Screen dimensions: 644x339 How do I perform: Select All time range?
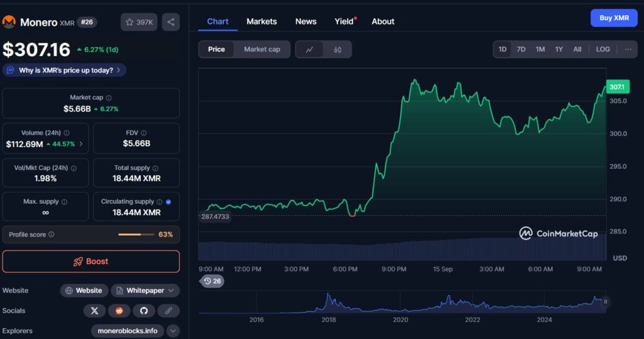click(577, 49)
